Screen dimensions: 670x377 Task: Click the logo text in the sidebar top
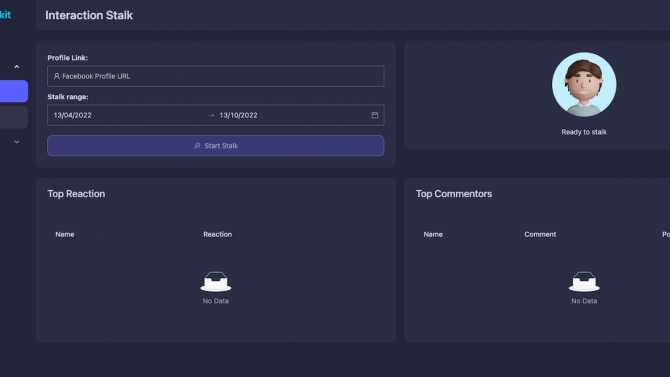6,15
